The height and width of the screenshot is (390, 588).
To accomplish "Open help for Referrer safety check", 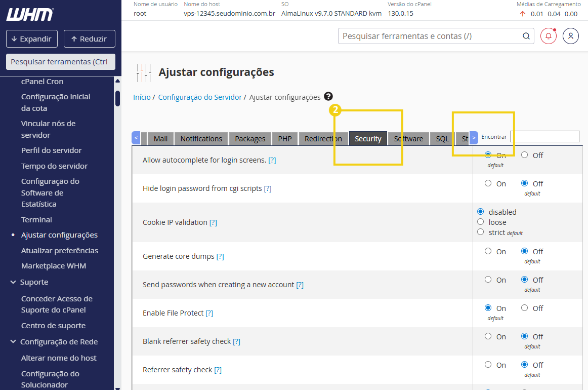I will pos(218,369).
